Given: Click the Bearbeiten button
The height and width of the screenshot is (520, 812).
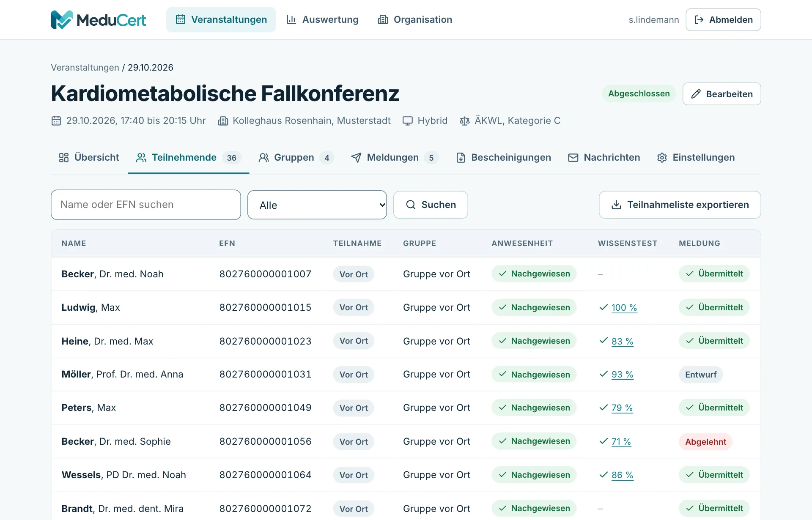Looking at the screenshot, I should pyautogui.click(x=721, y=94).
